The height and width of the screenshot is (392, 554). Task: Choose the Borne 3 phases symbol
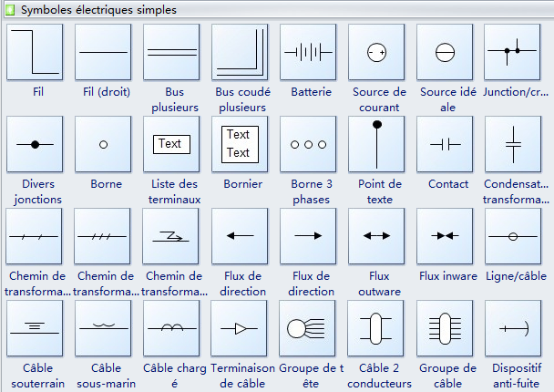pos(308,144)
